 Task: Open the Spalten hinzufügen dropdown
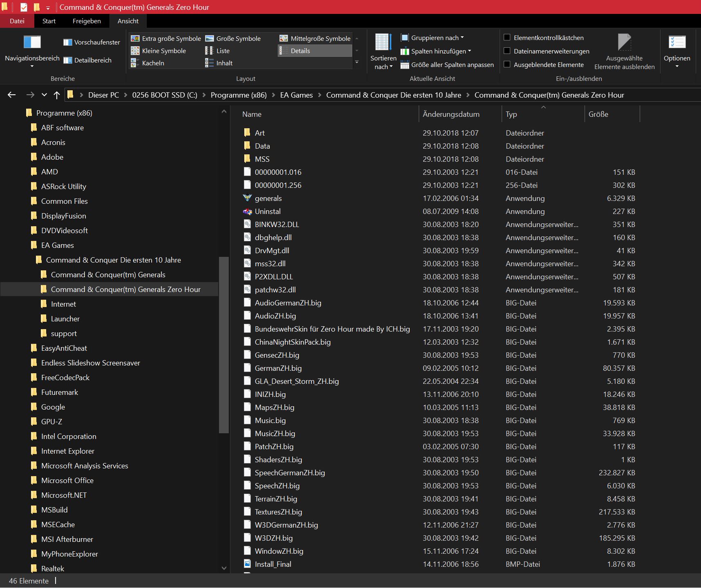[x=436, y=51]
